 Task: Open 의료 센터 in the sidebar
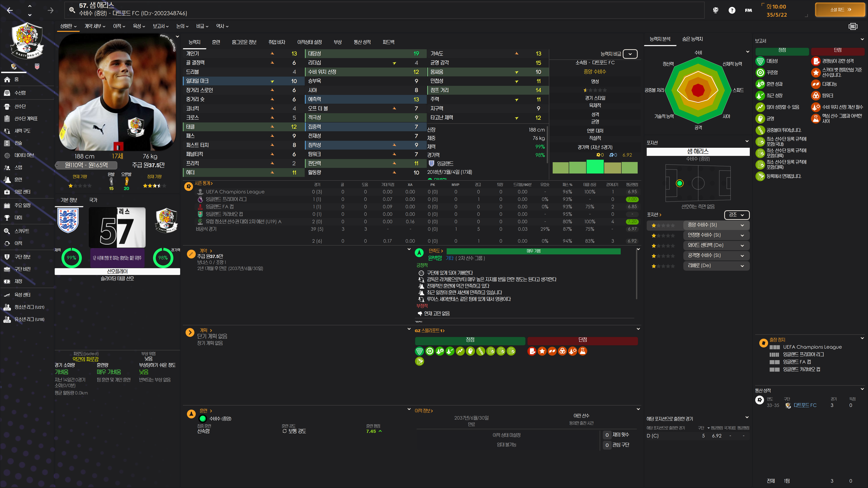(27, 192)
